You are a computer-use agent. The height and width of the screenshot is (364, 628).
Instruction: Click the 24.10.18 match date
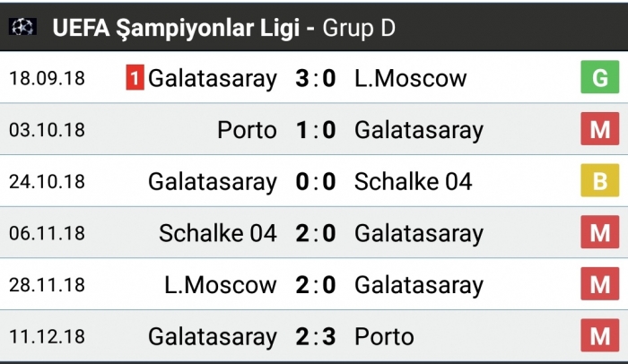click(x=47, y=182)
